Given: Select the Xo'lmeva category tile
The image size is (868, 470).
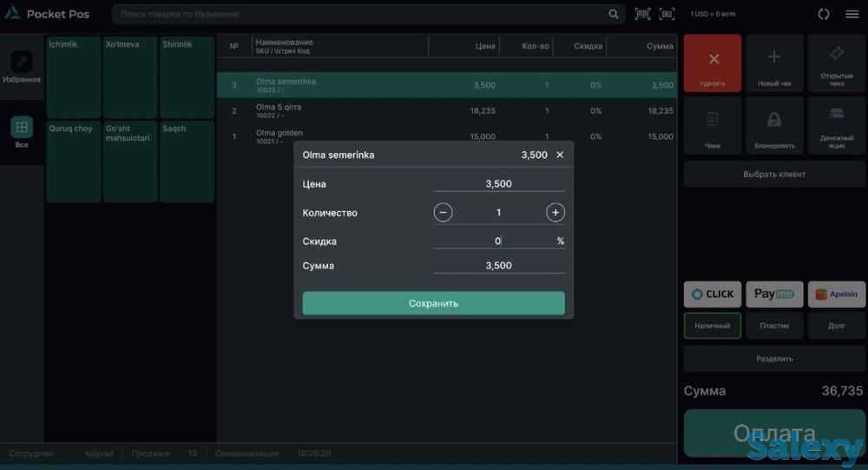Looking at the screenshot, I should click(130, 77).
